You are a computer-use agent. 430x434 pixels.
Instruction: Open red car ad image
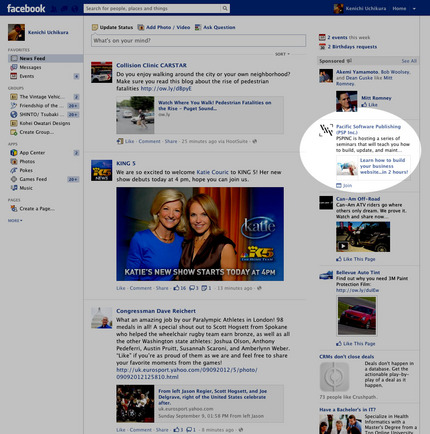click(x=357, y=316)
